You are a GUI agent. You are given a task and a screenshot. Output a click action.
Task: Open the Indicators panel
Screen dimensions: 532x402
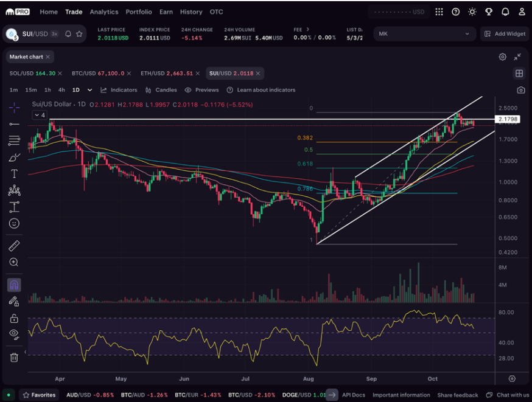click(x=119, y=90)
